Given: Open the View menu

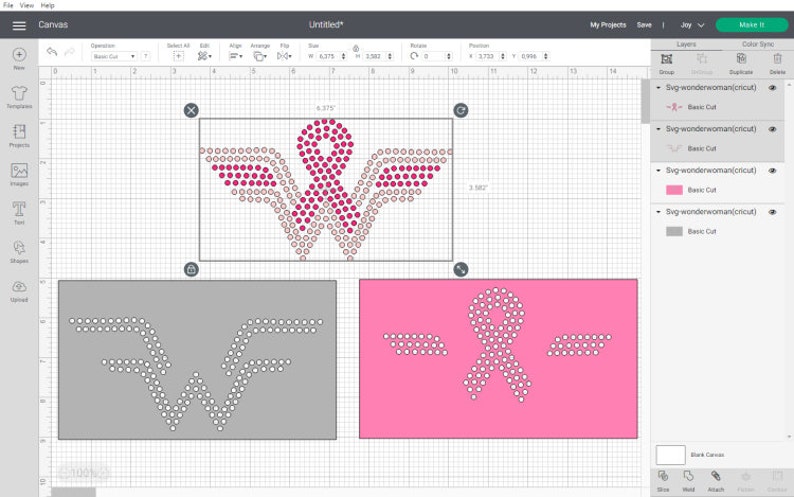Looking at the screenshot, I should click(x=27, y=5).
